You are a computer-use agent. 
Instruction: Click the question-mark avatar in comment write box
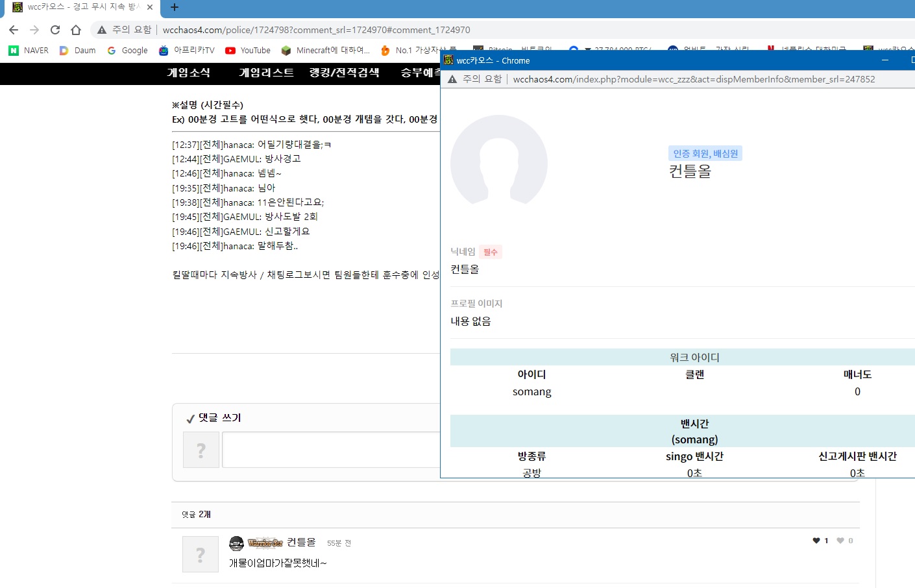point(201,450)
